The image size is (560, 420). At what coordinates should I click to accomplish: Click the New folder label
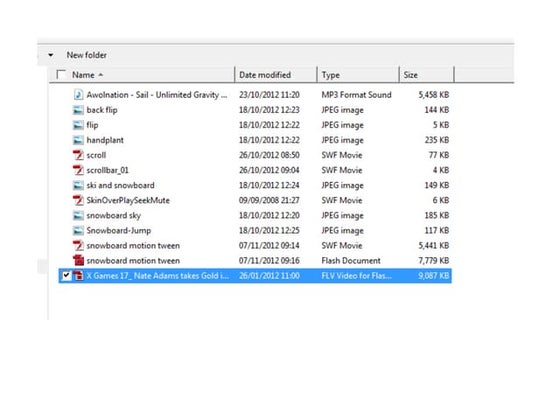click(87, 55)
